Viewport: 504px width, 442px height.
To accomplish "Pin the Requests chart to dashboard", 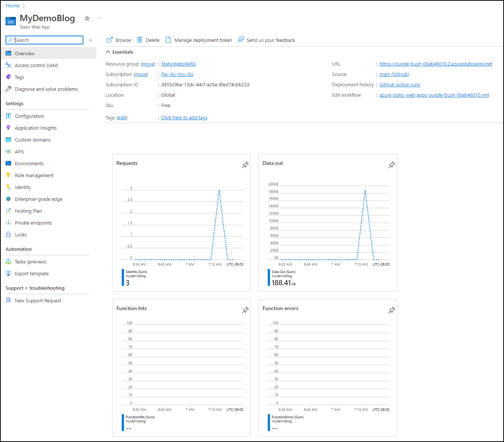I will 245,165.
